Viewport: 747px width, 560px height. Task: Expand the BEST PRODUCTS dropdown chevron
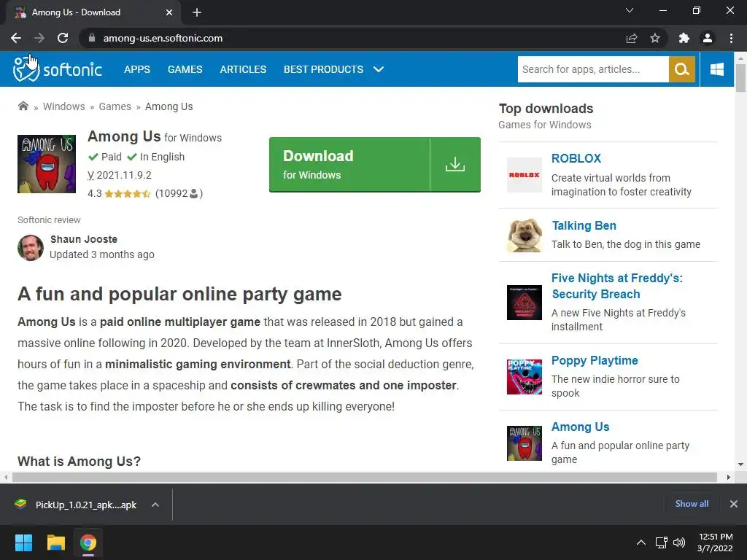point(379,69)
